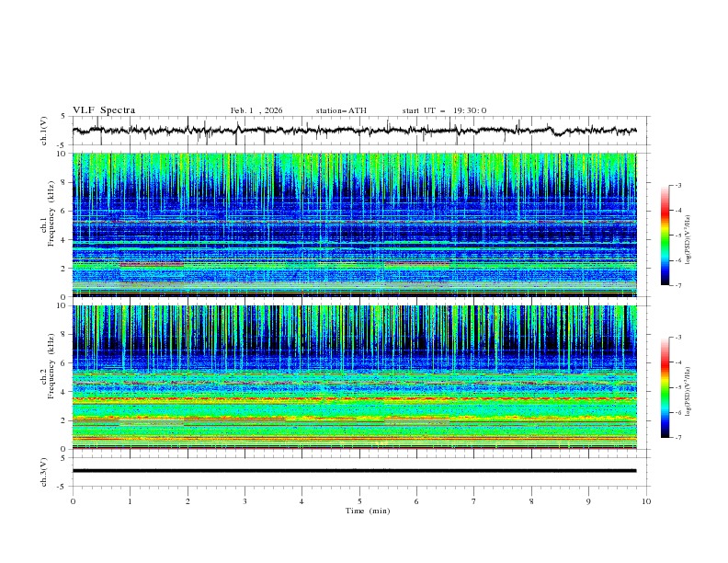
Task: Click the '-7' value on ch.2 colorbar
Action: coord(677,438)
